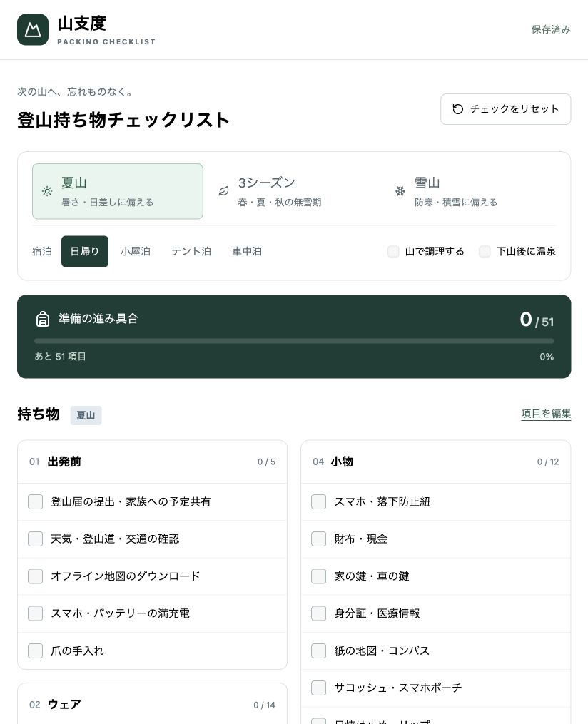Screen dimensions: 588x724
Task: Click the reset arrow icon
Action: (x=457, y=109)
